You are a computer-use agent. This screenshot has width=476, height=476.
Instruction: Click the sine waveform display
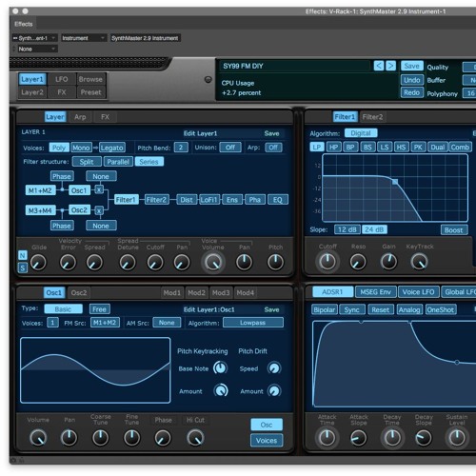pyautogui.click(x=95, y=370)
